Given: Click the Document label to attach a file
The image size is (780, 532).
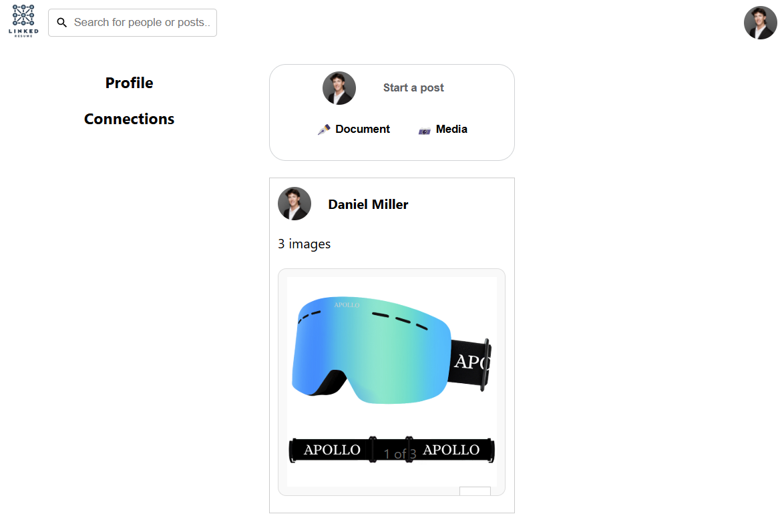Looking at the screenshot, I should click(x=361, y=129).
